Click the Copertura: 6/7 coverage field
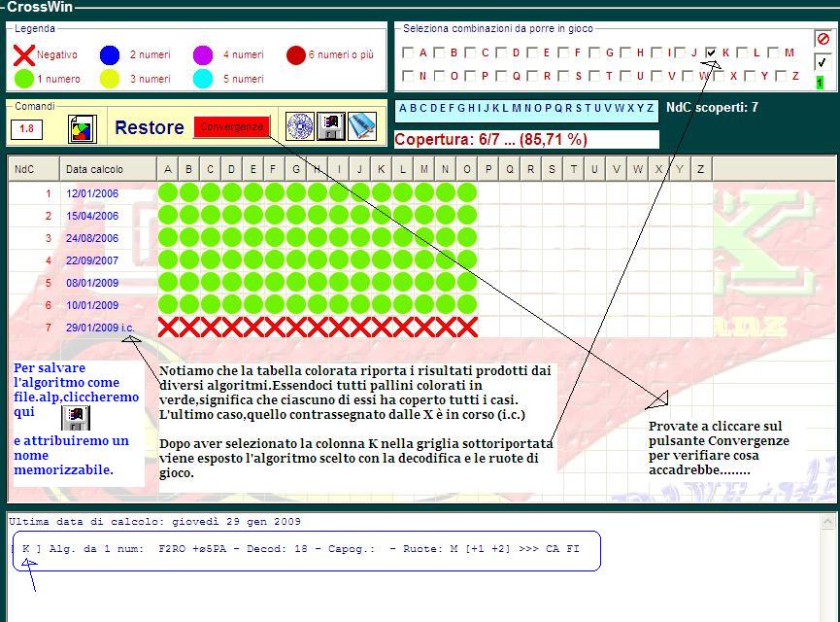The height and width of the screenshot is (622, 840). coord(526,139)
